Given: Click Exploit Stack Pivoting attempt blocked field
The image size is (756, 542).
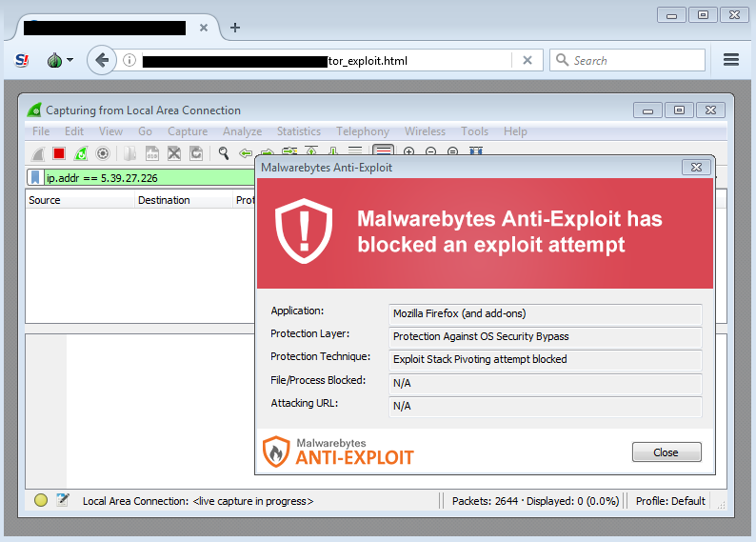Looking at the screenshot, I should point(545,360).
